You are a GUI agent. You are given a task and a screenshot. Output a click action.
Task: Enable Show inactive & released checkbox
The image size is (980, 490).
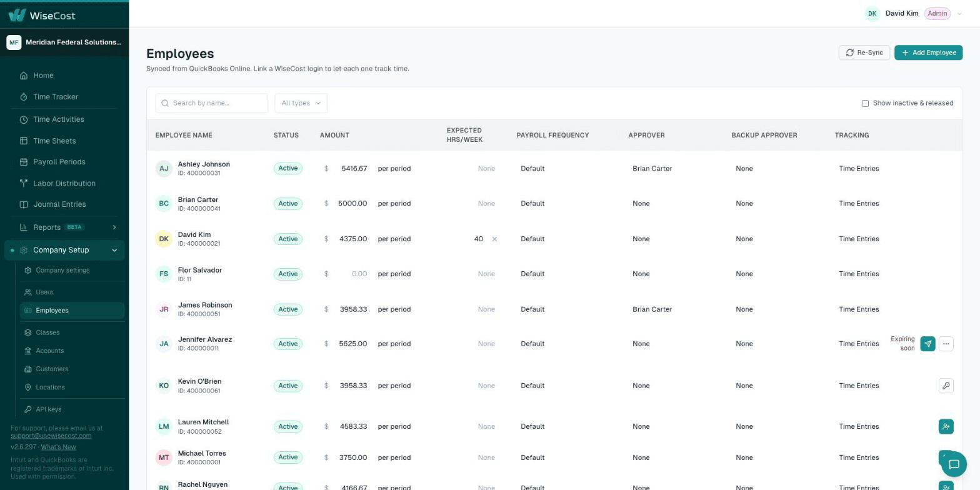865,103
